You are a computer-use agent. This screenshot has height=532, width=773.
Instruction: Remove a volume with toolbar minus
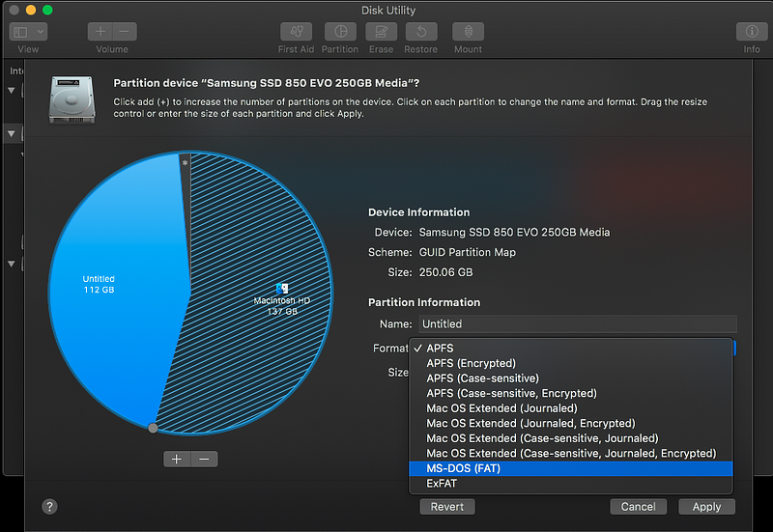coord(125,32)
